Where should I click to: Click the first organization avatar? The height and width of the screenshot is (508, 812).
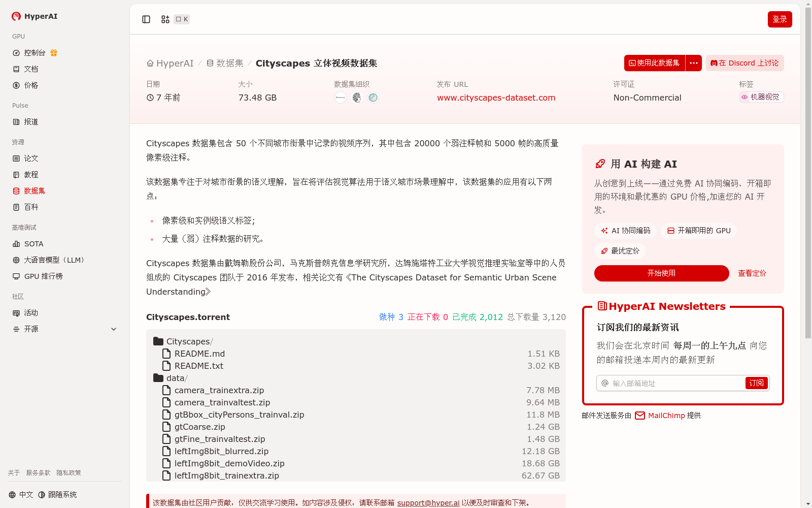[341, 98]
